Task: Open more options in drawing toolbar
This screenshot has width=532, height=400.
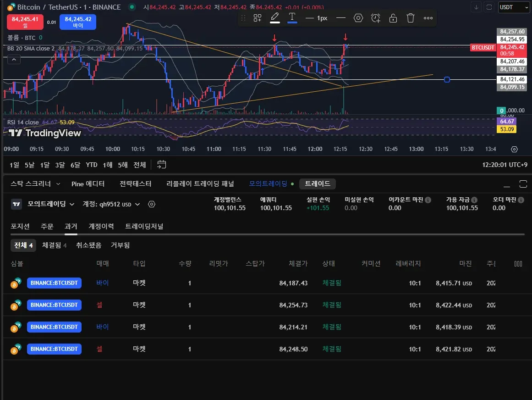Action: click(428, 18)
